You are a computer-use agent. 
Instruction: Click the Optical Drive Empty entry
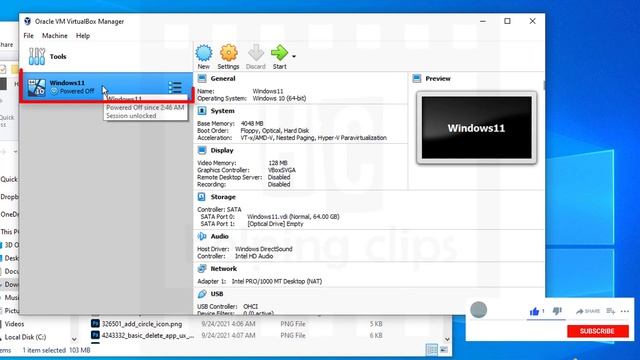pyautogui.click(x=275, y=224)
